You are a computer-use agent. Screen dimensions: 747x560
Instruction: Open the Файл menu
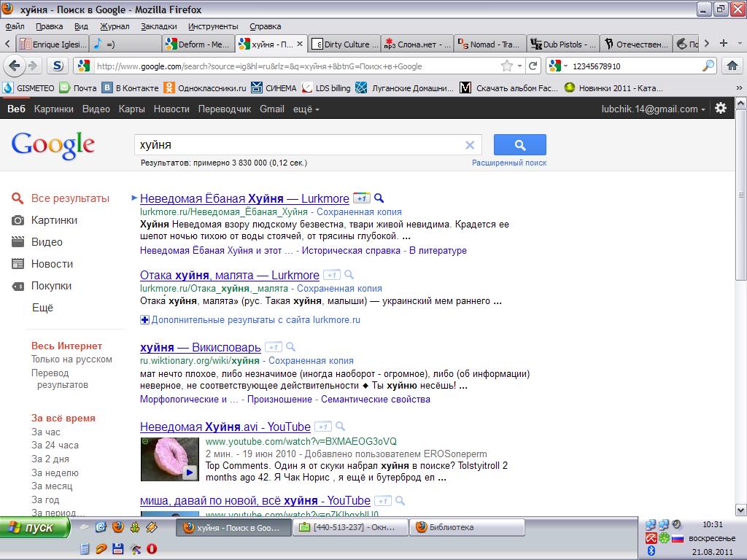15,27
